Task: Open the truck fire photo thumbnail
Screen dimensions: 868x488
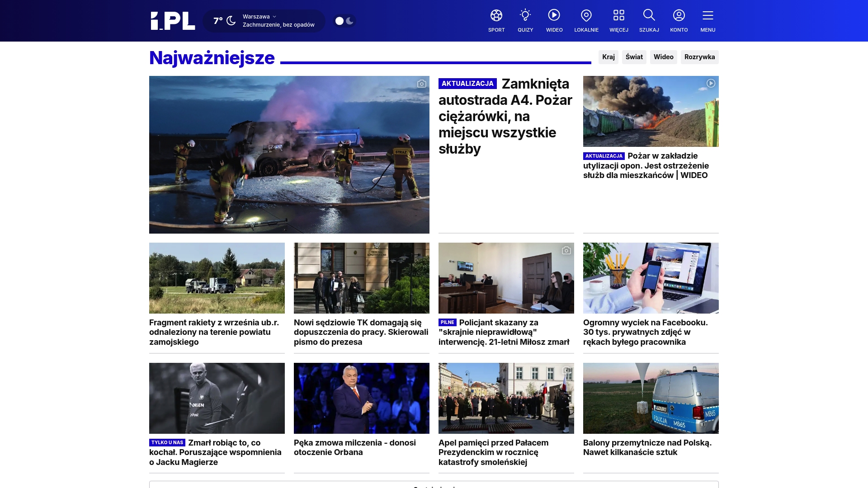Action: pos(289,155)
